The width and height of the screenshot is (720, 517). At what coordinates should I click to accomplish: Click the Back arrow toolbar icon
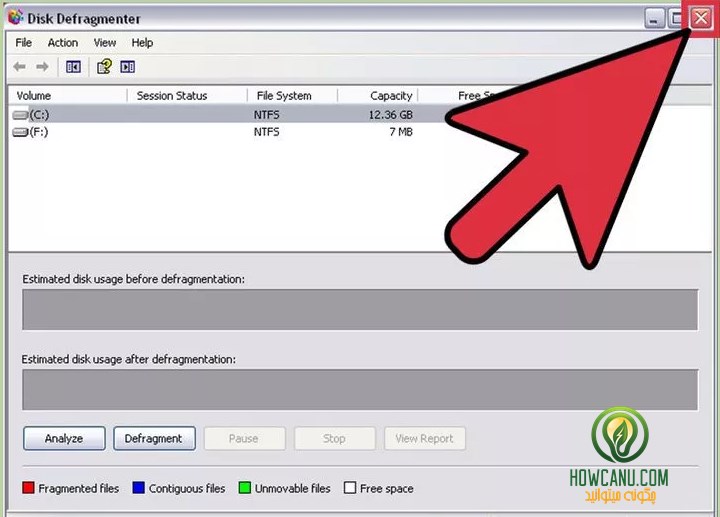(x=19, y=67)
